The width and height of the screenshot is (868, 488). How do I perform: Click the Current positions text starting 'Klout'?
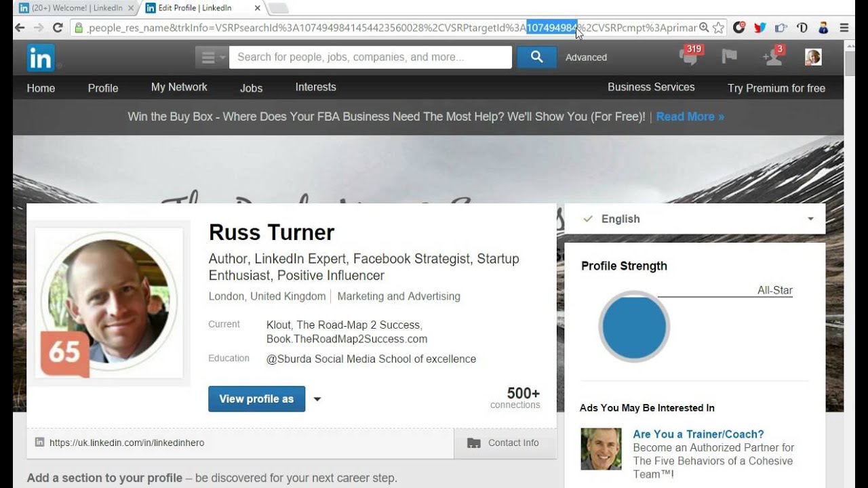point(347,332)
